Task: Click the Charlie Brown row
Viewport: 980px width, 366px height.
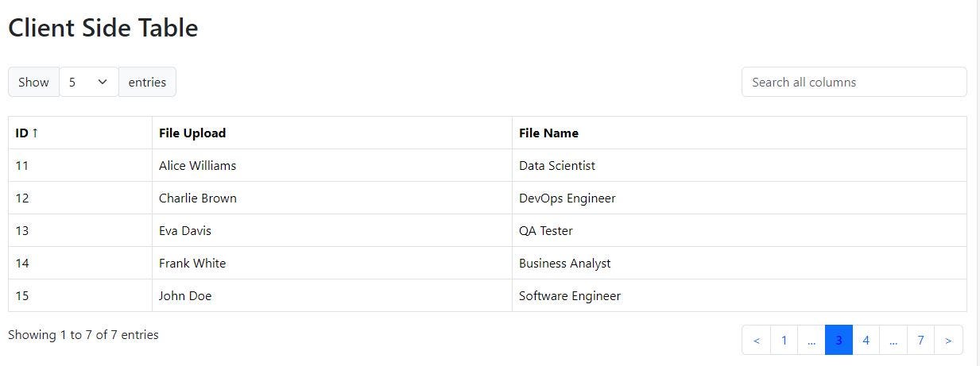Action: pos(198,198)
